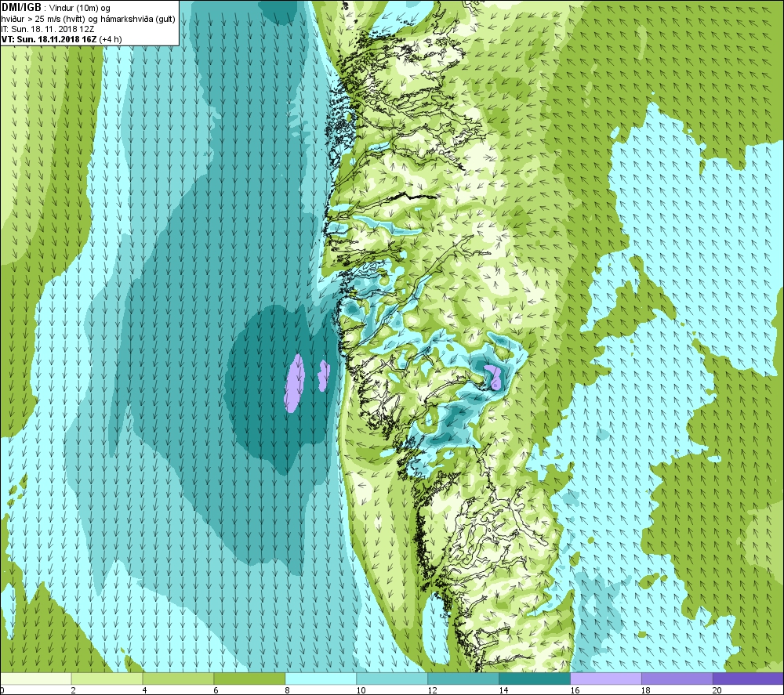Click the 6–8 m/s olive green legend swatch
784x695 pixels.
(x=249, y=679)
